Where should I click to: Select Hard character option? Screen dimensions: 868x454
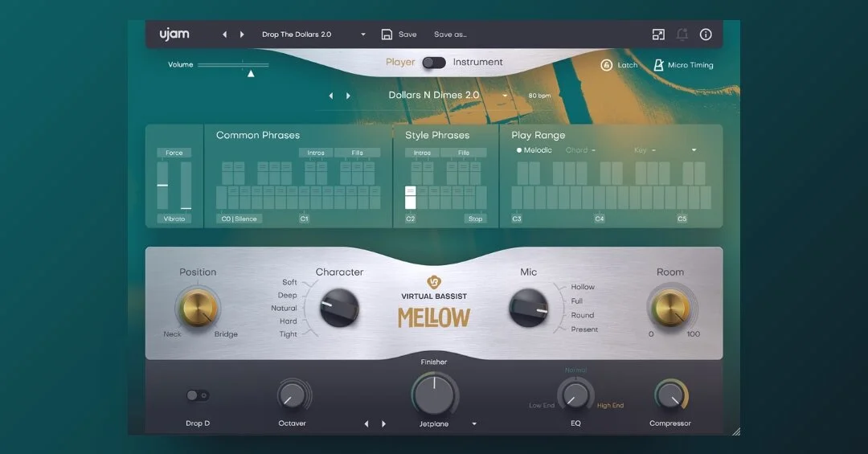point(289,321)
